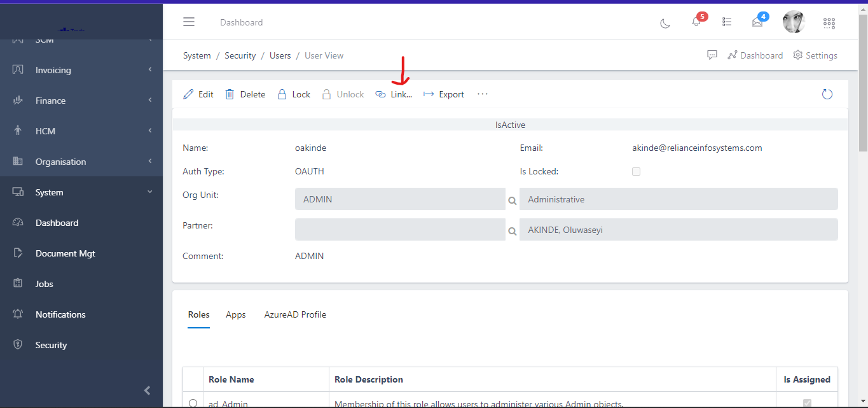
Task: Click the hamburger menu icon
Action: pos(189,22)
